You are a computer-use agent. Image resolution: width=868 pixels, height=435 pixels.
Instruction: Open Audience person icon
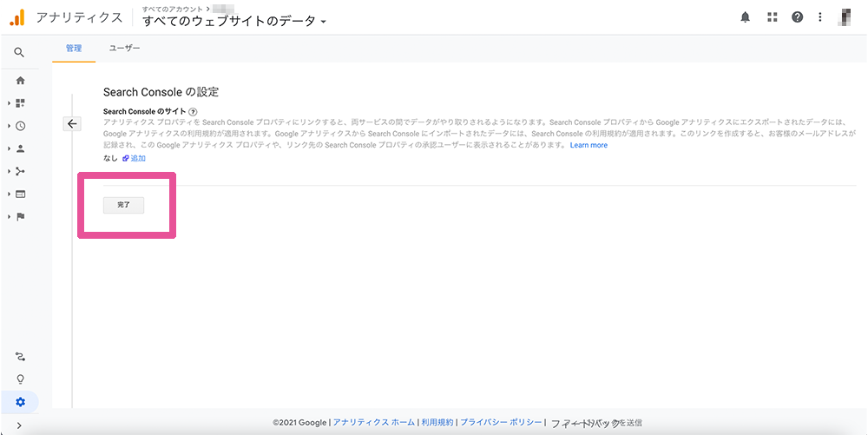pyautogui.click(x=21, y=148)
